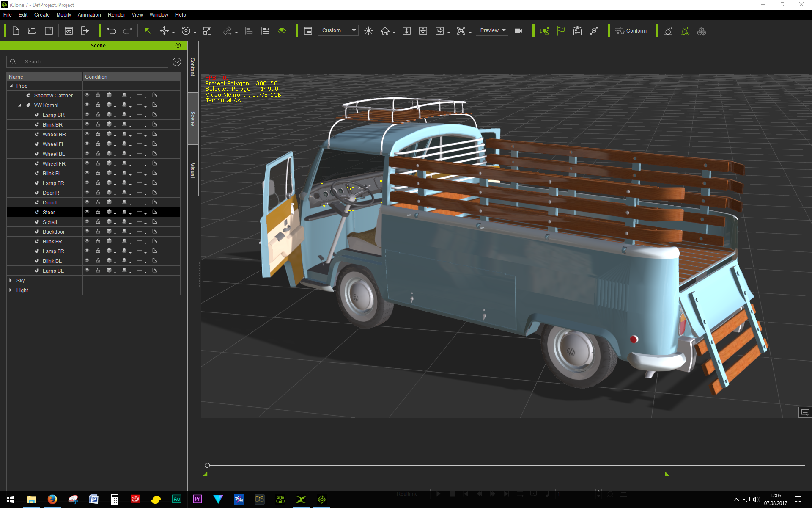Image resolution: width=812 pixels, height=508 pixels.
Task: Toggle lock for Wheel FL
Action: (x=98, y=144)
